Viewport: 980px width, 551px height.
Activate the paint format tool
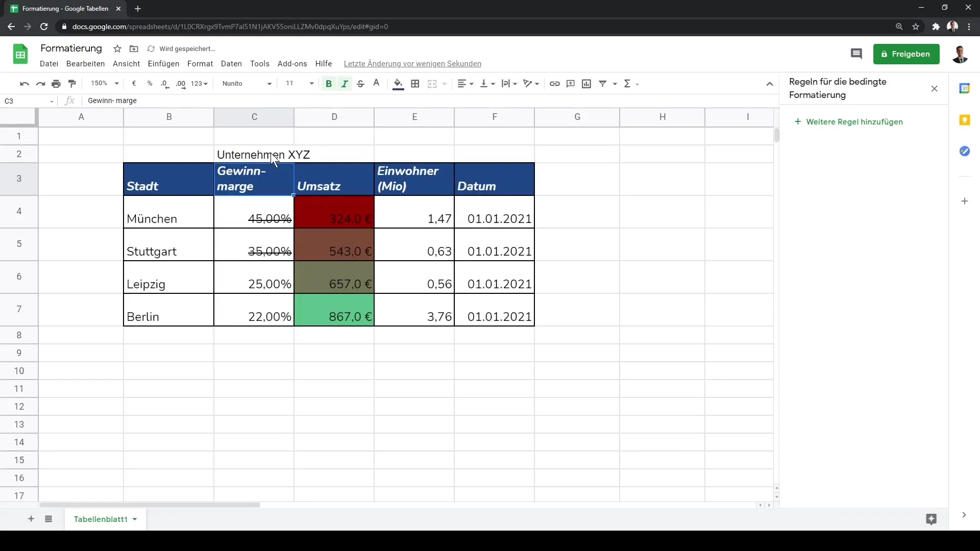(72, 84)
